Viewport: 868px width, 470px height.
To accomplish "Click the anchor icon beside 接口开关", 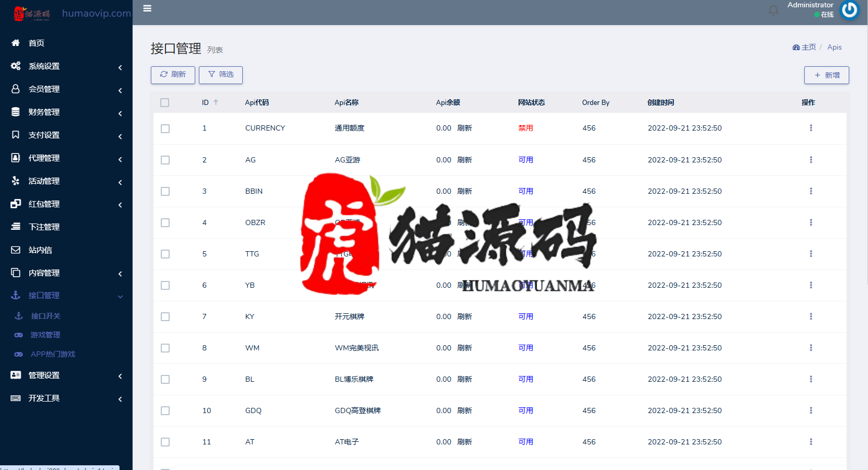I will pyautogui.click(x=18, y=316).
